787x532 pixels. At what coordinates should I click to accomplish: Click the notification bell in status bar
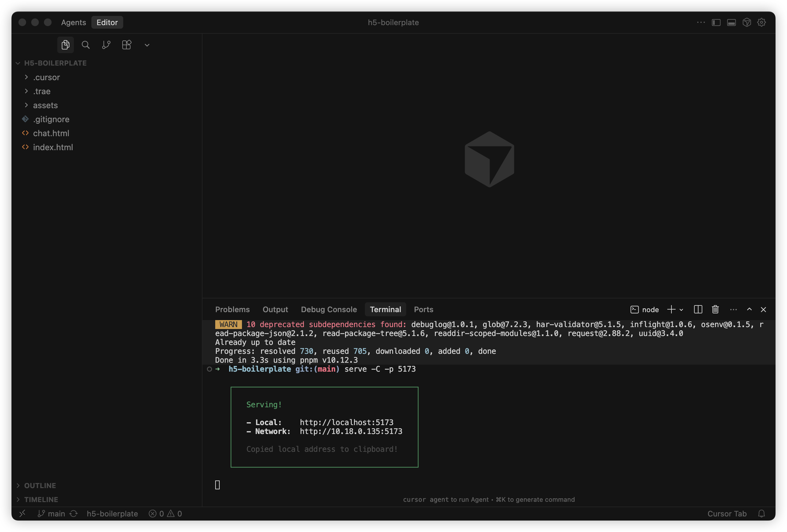coord(761,514)
